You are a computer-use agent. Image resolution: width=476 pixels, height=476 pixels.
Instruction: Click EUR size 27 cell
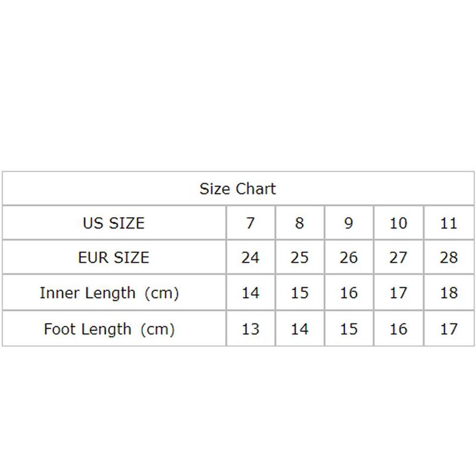tap(399, 258)
